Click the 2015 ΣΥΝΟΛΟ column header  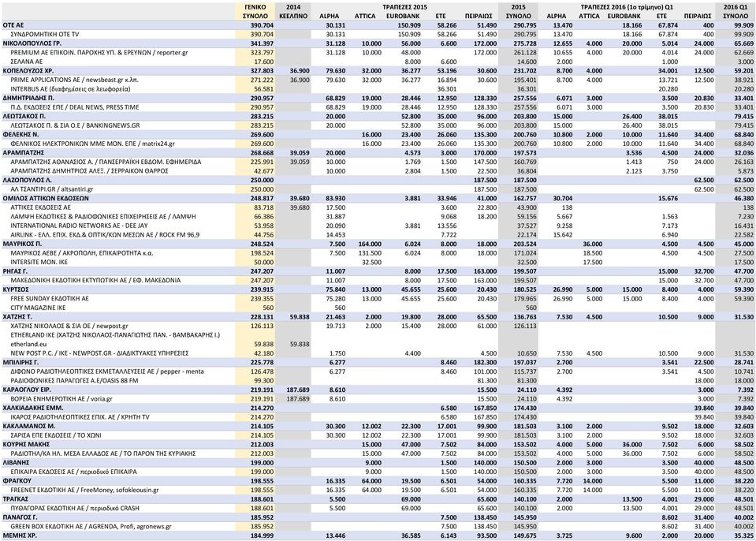pos(518,12)
